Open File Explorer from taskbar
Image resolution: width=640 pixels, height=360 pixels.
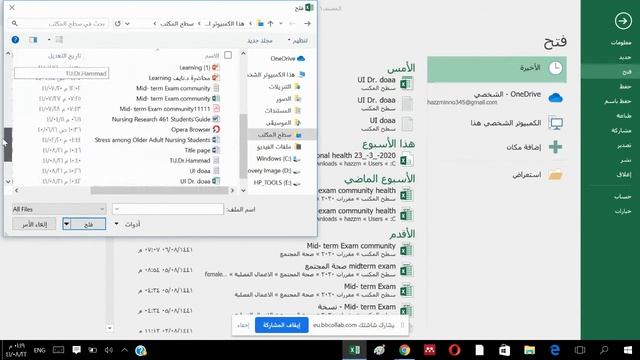(529, 350)
